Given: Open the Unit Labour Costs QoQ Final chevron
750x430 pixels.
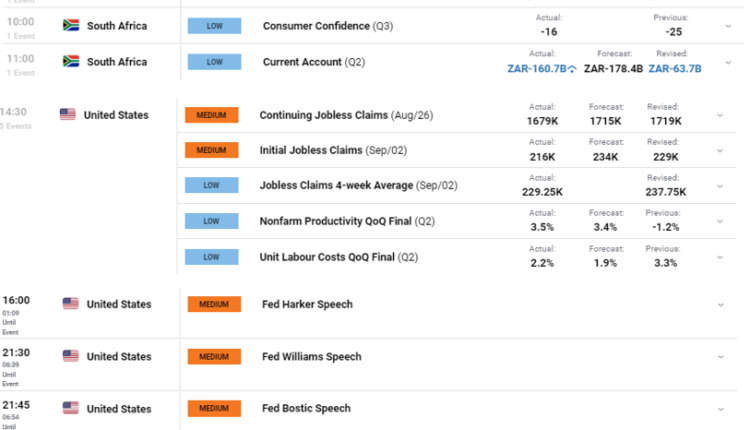Looking at the screenshot, I should (720, 257).
